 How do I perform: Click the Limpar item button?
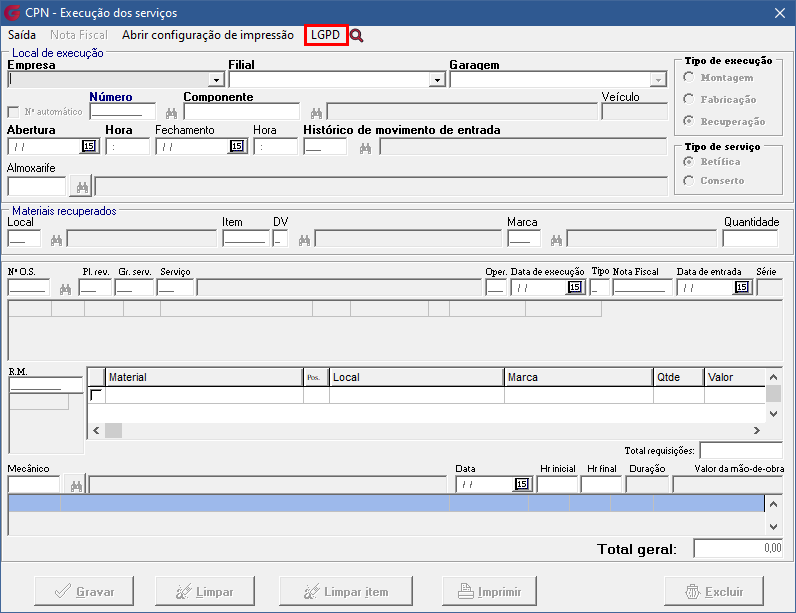tap(346, 591)
